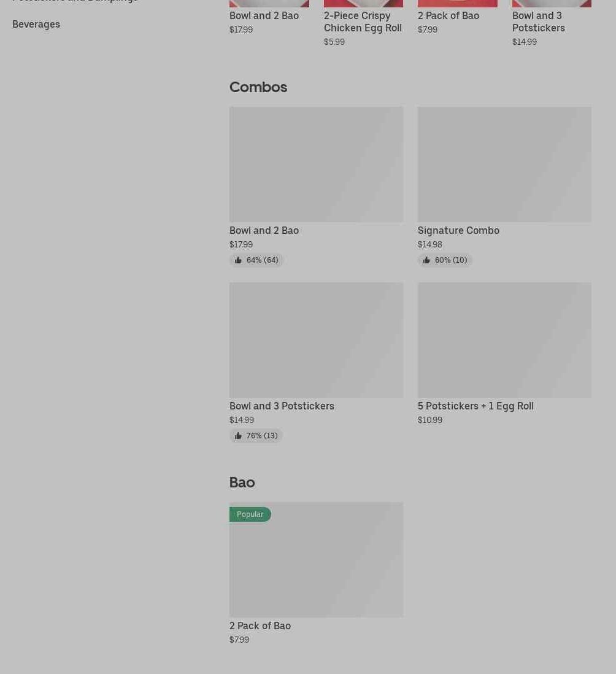Click thumbs-up icon on Bowl and 2 Bao
This screenshot has width=616, height=674.
(x=238, y=260)
